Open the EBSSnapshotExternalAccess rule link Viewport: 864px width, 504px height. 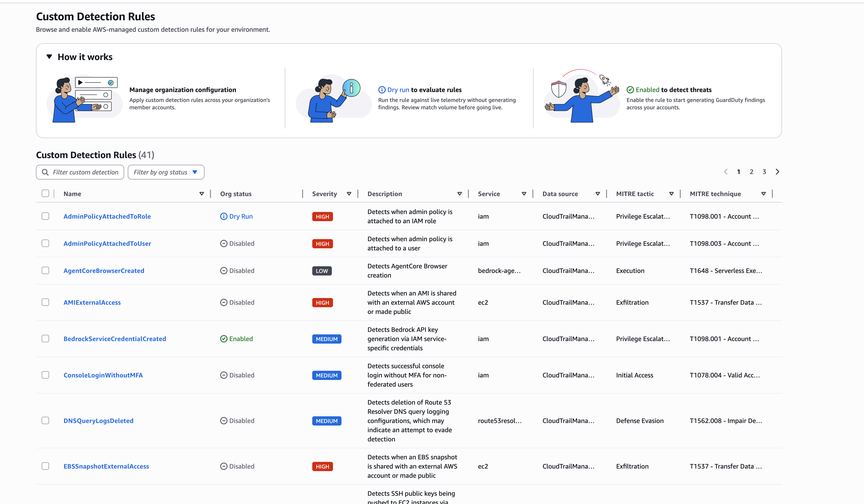pos(106,466)
